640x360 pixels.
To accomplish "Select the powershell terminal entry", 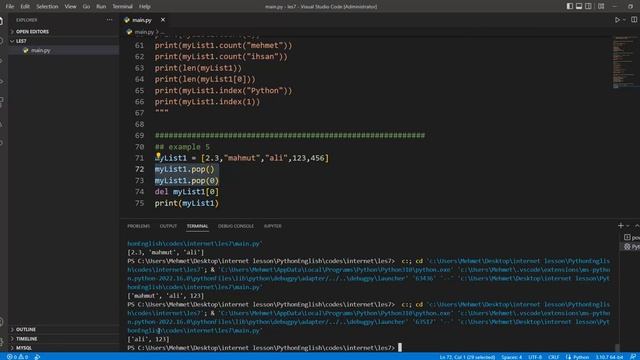I will click(x=631, y=237).
